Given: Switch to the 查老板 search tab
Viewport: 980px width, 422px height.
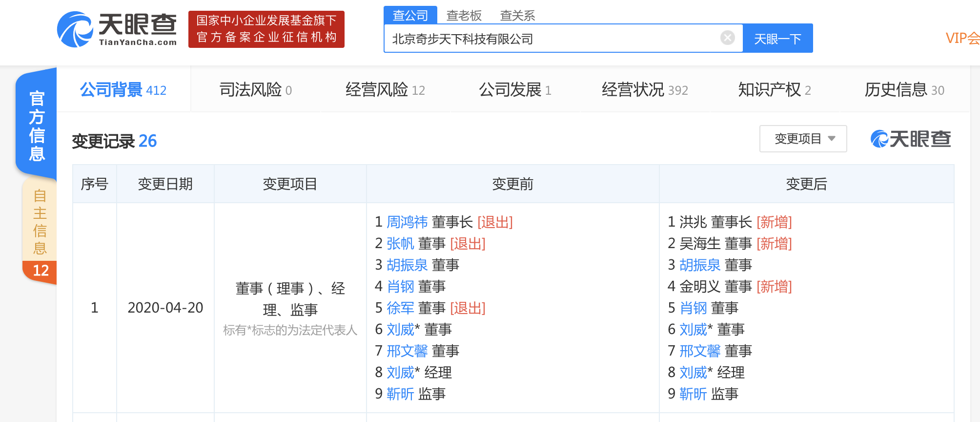Looking at the screenshot, I should pos(464,16).
